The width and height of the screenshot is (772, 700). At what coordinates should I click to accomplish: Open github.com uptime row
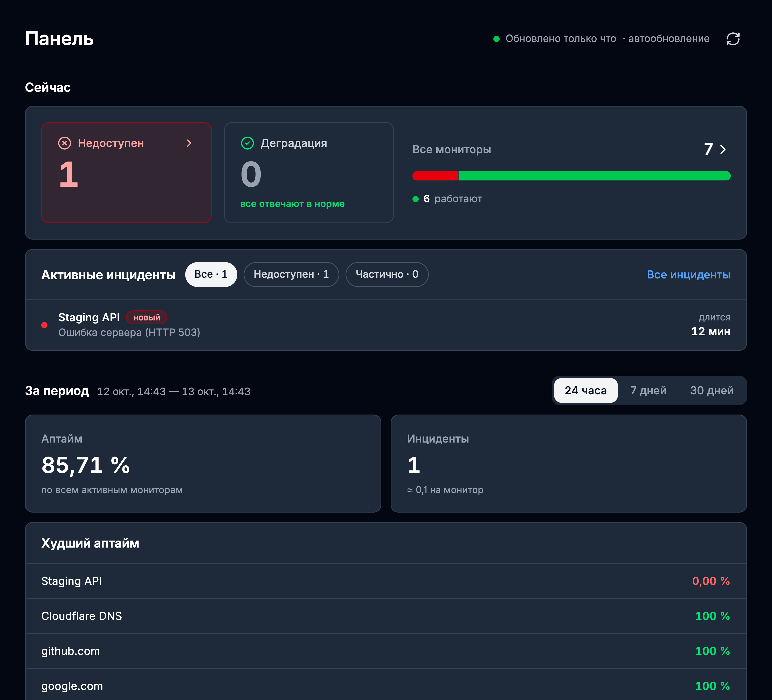tap(386, 651)
